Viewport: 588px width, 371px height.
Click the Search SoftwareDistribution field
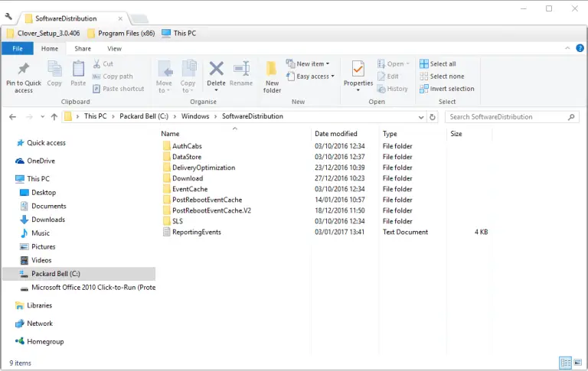click(507, 117)
